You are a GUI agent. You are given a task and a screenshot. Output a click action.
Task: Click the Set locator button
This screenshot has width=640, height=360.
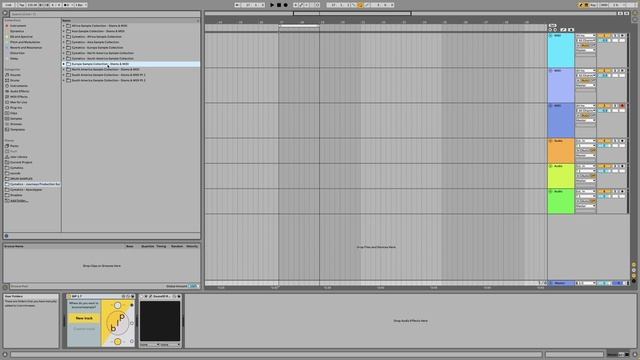pos(552,25)
